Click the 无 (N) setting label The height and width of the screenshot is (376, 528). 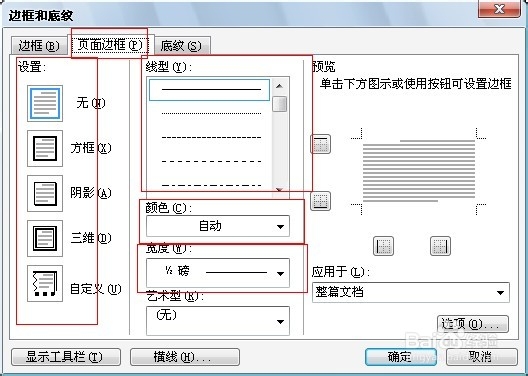point(91,103)
